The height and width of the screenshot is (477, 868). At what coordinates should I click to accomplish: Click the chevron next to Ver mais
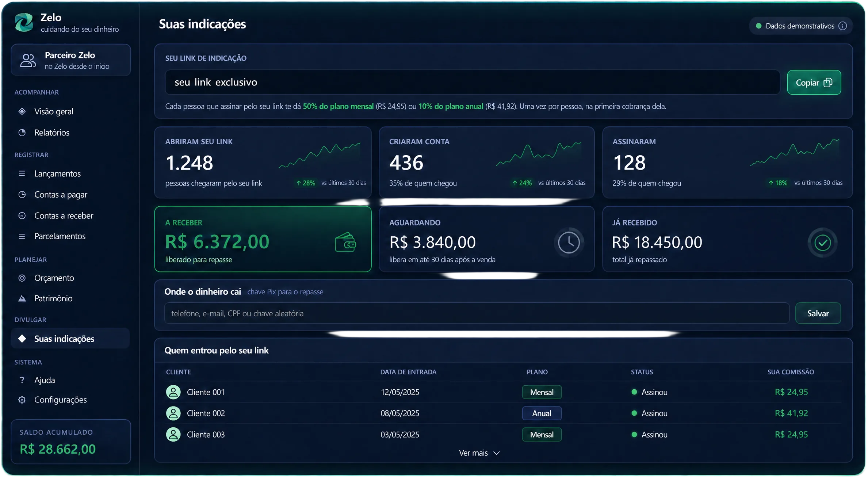point(496,453)
